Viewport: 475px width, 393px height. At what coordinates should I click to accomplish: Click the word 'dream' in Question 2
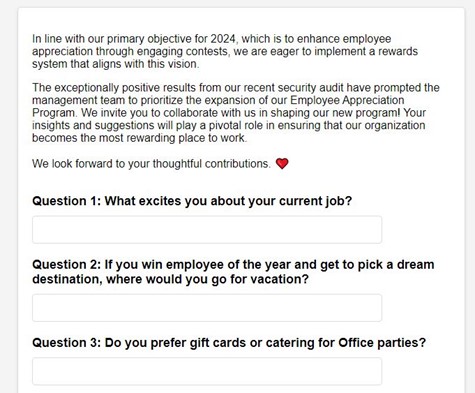tap(416, 265)
